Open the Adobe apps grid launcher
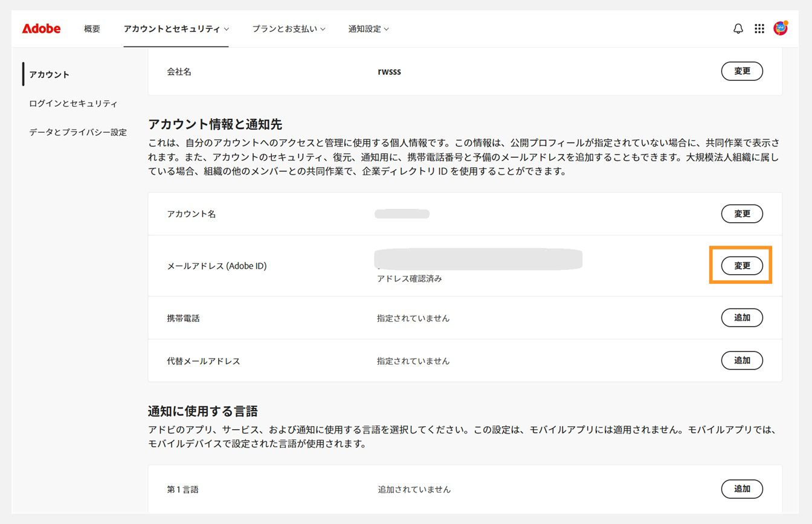812x524 pixels. 759,28
